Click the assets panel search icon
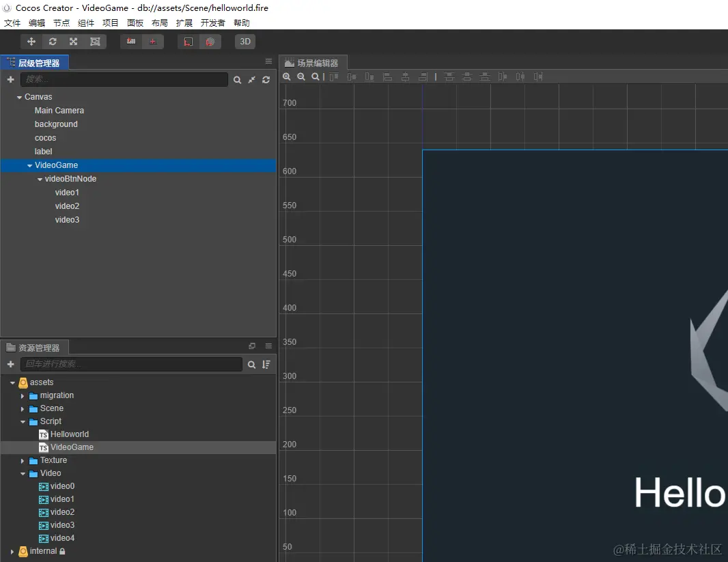 click(251, 364)
